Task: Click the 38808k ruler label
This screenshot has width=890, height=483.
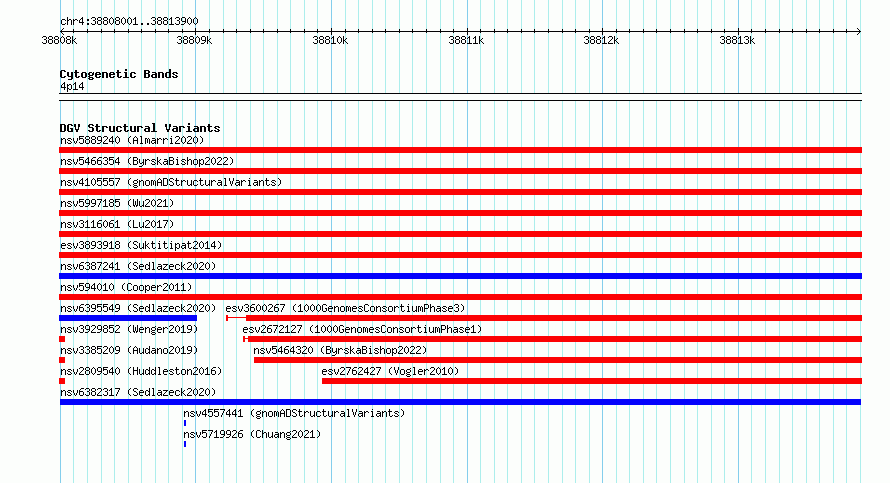Action: pyautogui.click(x=59, y=40)
